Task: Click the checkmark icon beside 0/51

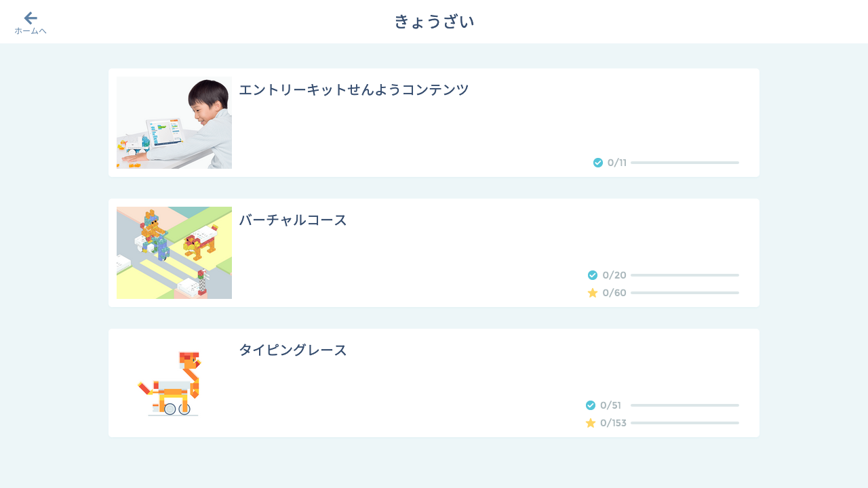Action: pos(591,405)
